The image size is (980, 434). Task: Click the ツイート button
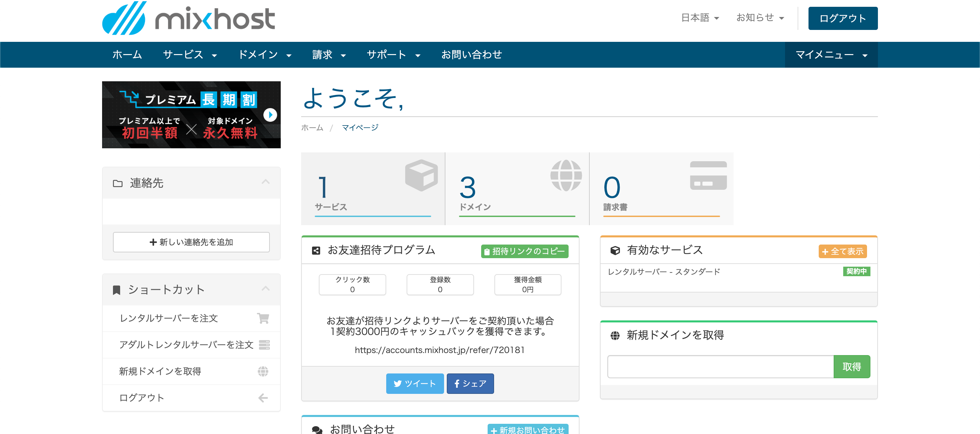415,383
